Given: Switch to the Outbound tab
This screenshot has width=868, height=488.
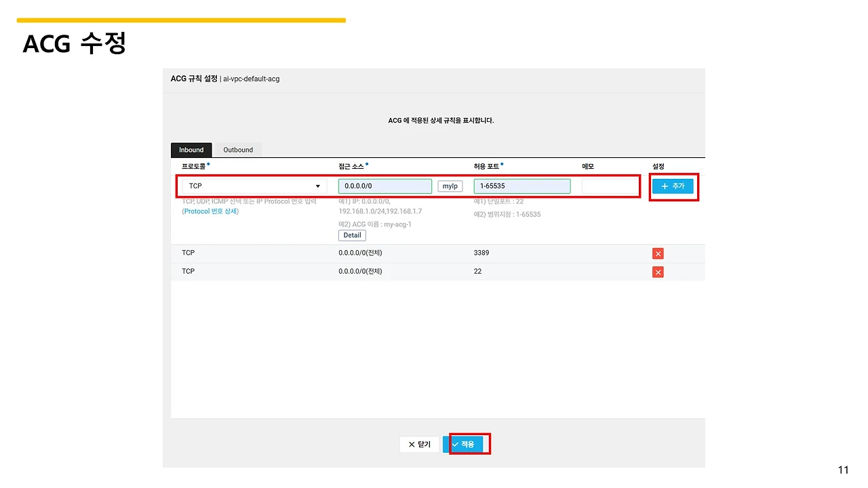Looking at the screenshot, I should 238,150.
